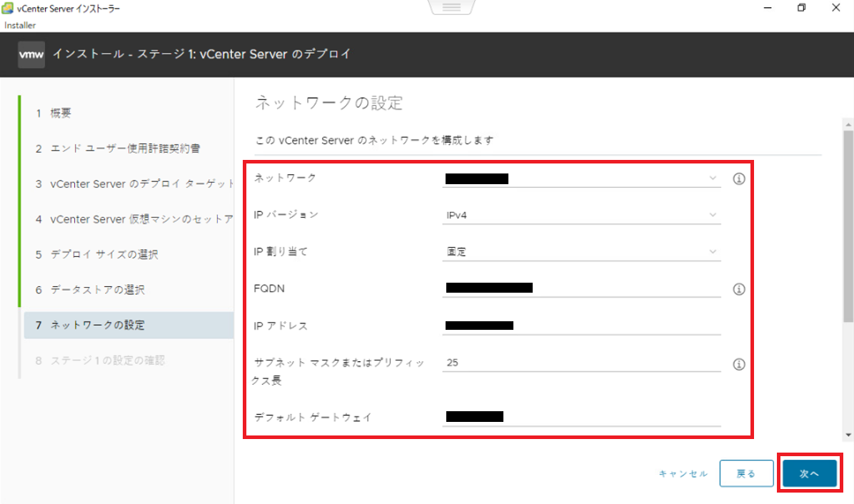Maximize the installer window
854x504 pixels.
click(x=801, y=8)
